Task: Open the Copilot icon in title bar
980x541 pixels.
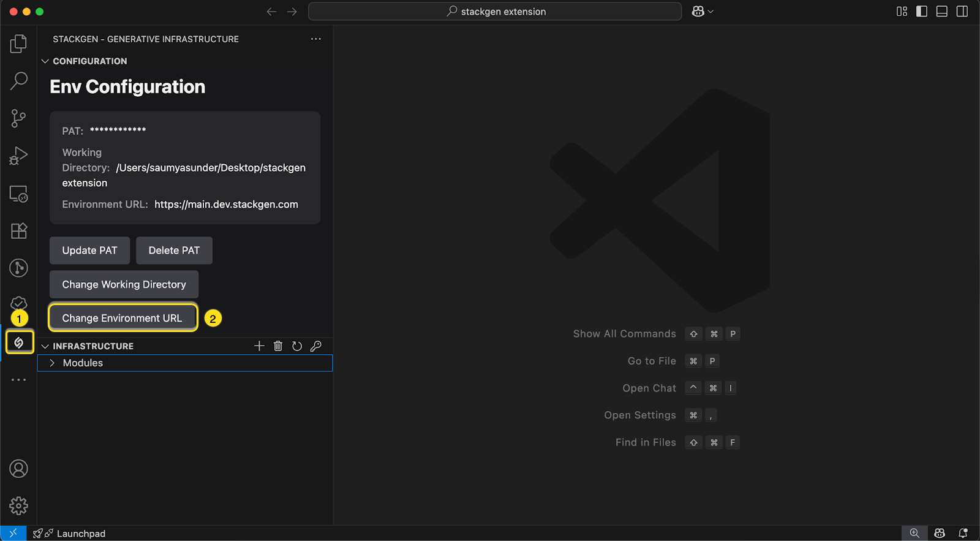Action: point(698,12)
